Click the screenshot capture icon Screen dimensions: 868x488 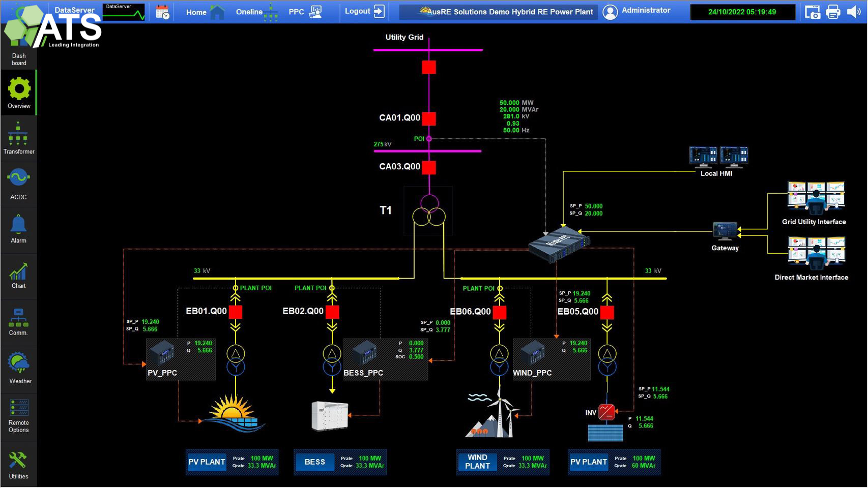tap(812, 12)
